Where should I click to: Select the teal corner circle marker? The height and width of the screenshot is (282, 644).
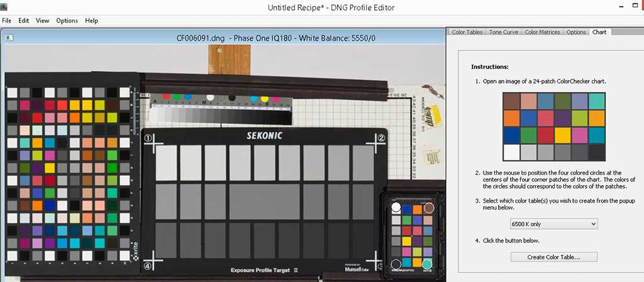tap(427, 264)
